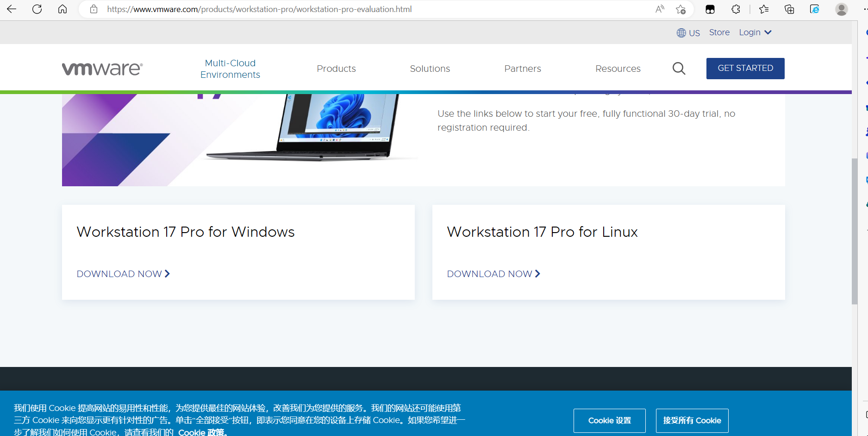Click the VMware logo
This screenshot has width=868, height=436.
pyautogui.click(x=102, y=69)
